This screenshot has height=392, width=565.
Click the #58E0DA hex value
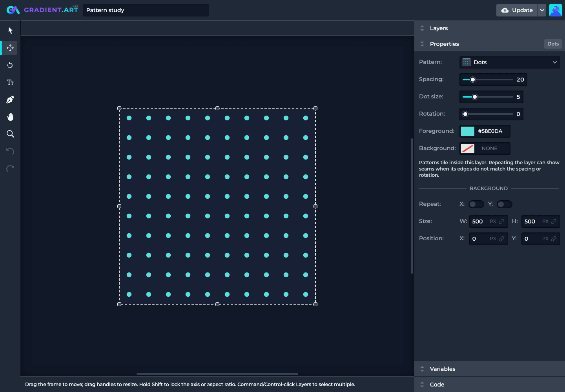tap(490, 131)
